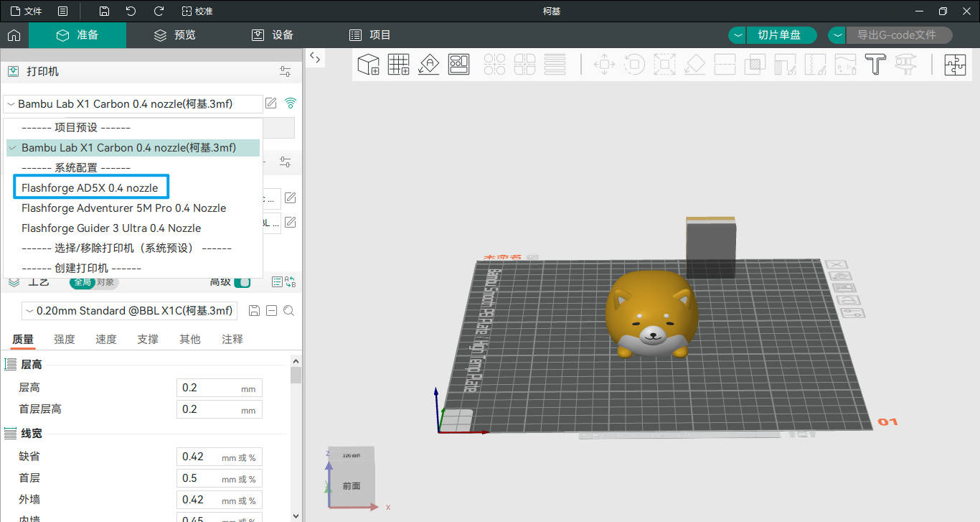Open the 0.20mm Standard process dropdown
The image size is (980, 522).
(x=129, y=311)
